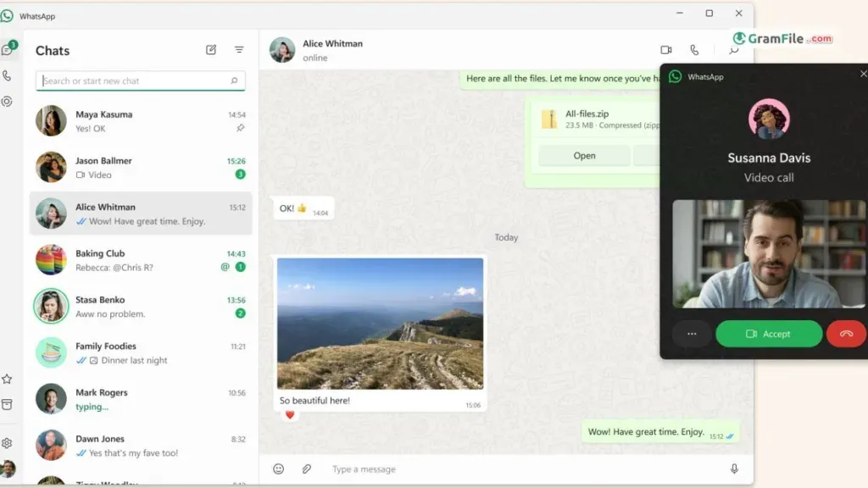The image size is (868, 488).
Task: Click the @ mention icon on Baking Club
Action: click(x=225, y=267)
